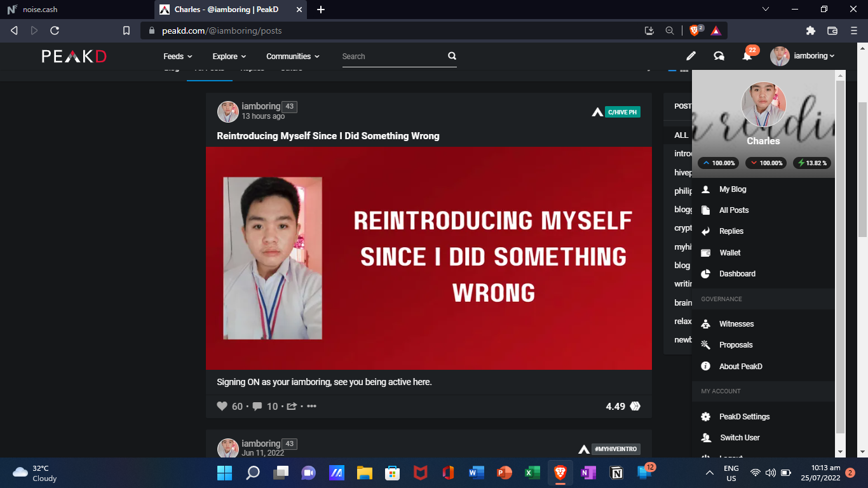Click the resource credits 13.82 % indicator
Viewport: 868px width, 488px height.
pos(813,163)
